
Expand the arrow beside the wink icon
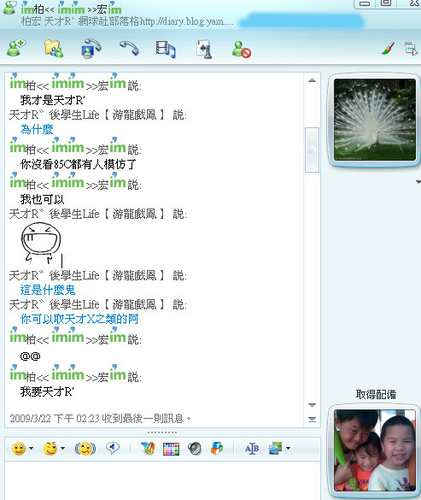coord(63,448)
